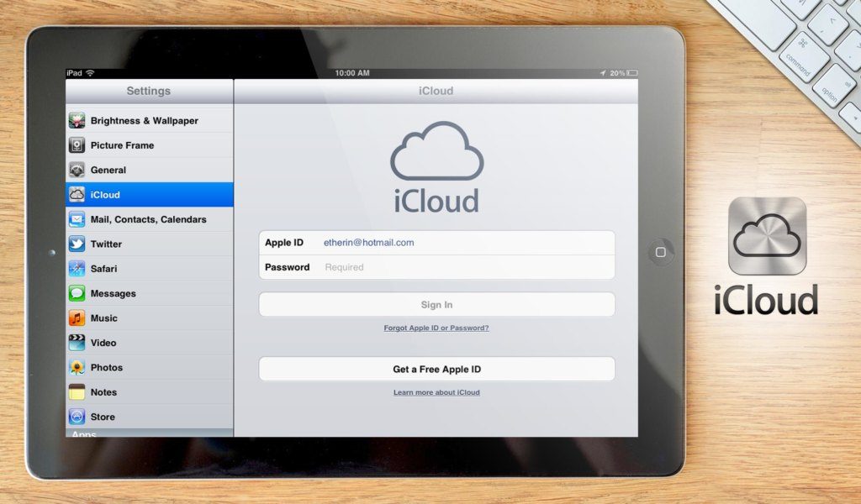Screen dimensions: 861x504
Task: Open Mail, Contacts, Calendars settings icon
Action: (77, 219)
